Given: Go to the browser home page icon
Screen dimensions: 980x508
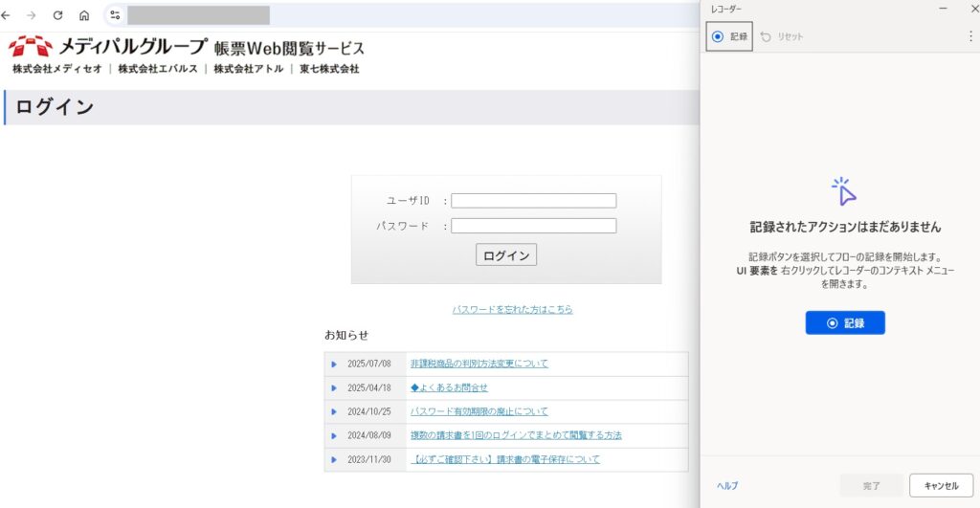Looking at the screenshot, I should point(84,15).
